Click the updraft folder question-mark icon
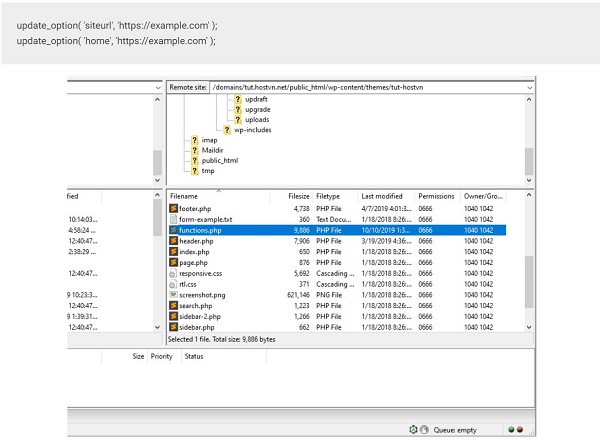Viewport: 600px width, 441px height. point(238,99)
